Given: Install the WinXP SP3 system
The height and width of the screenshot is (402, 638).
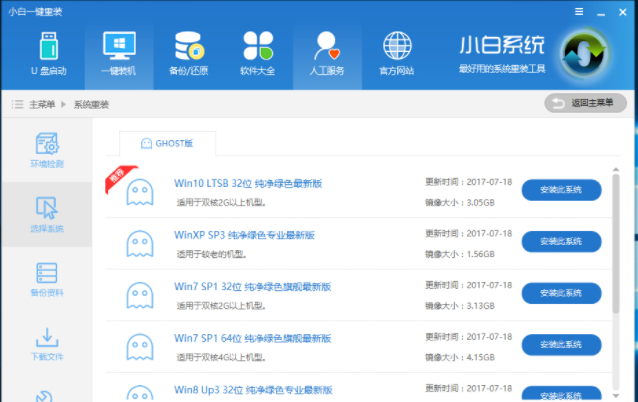Looking at the screenshot, I should point(561,242).
